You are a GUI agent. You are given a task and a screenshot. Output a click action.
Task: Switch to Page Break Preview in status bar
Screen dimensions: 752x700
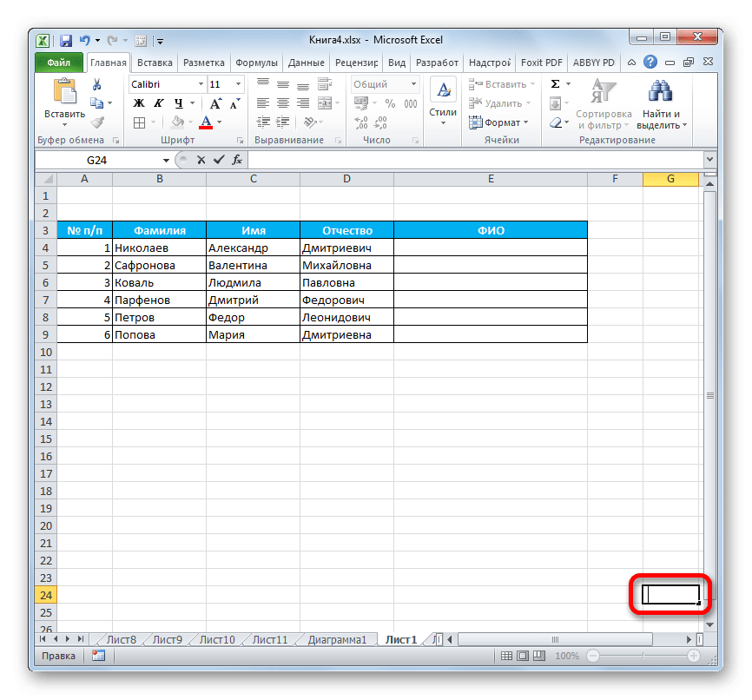(x=539, y=656)
